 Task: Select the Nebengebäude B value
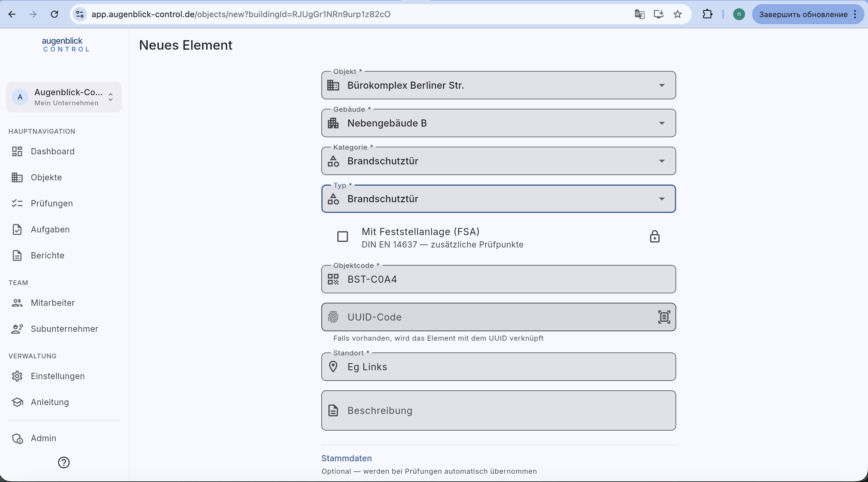point(387,123)
